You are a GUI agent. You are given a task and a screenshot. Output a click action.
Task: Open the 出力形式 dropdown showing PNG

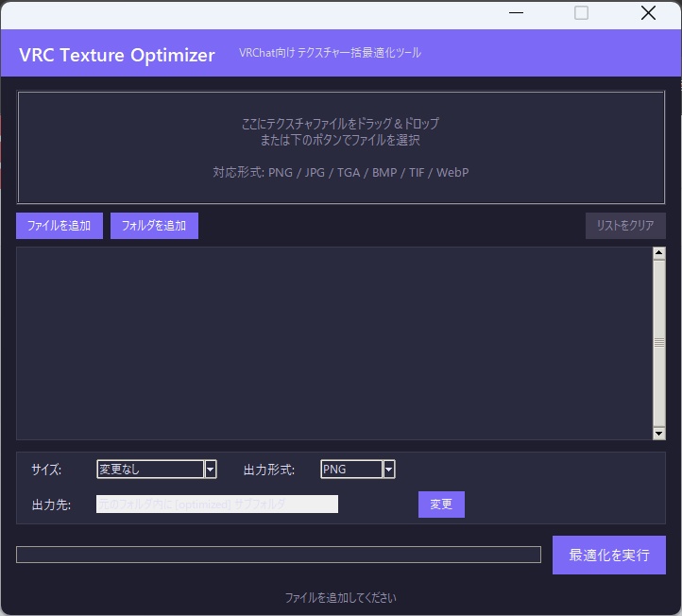358,470
